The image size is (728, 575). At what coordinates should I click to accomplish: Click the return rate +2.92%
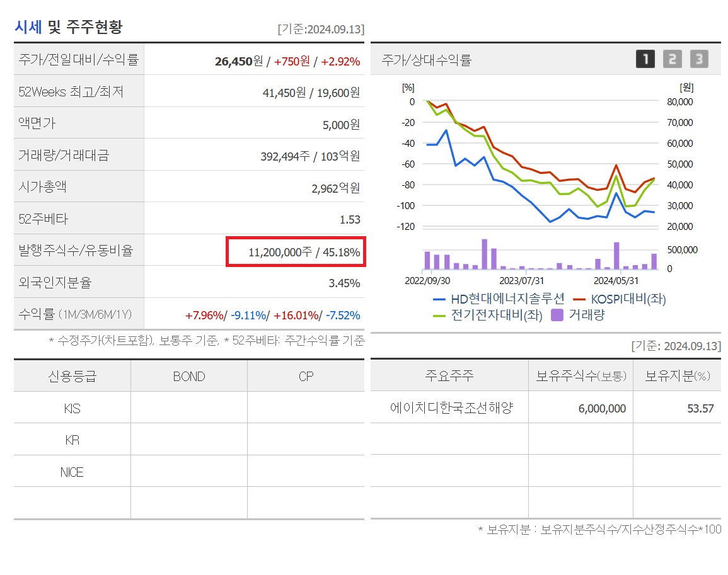tap(340, 61)
